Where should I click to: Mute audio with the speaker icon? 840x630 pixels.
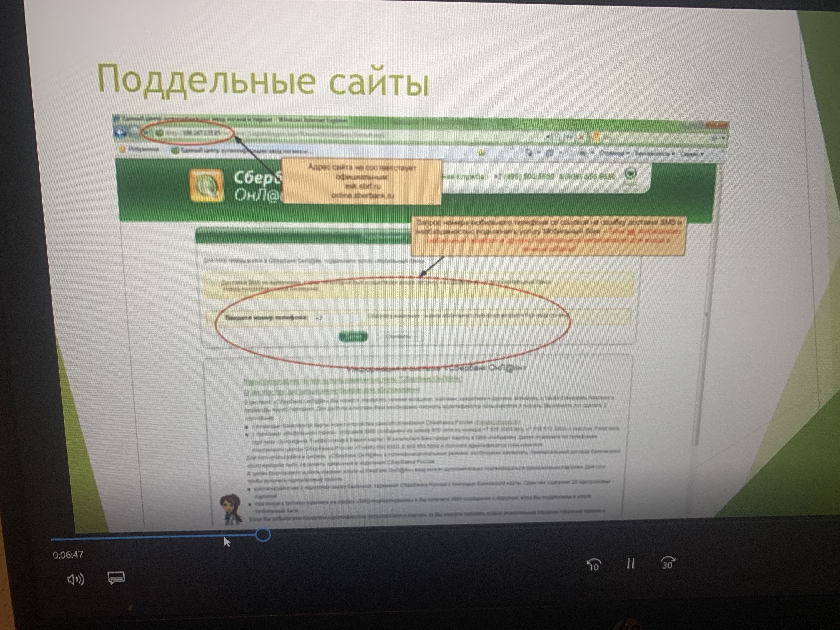pos(75,579)
